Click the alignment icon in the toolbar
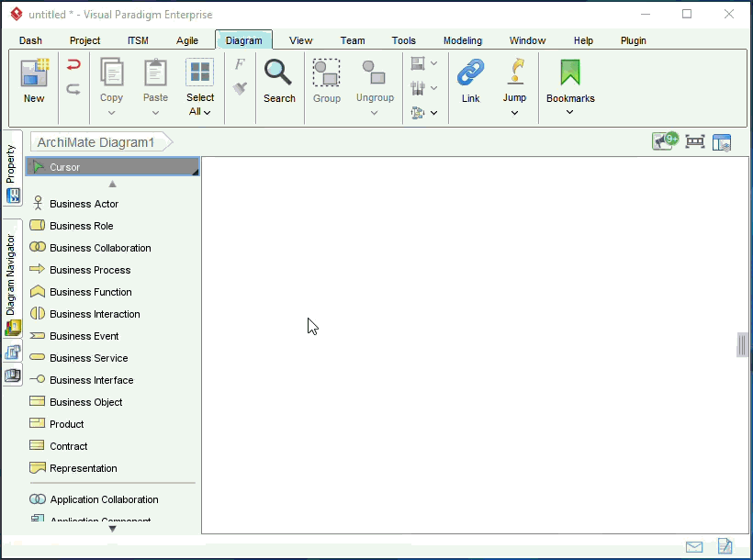Image resolution: width=753 pixels, height=560 pixels. tap(418, 63)
